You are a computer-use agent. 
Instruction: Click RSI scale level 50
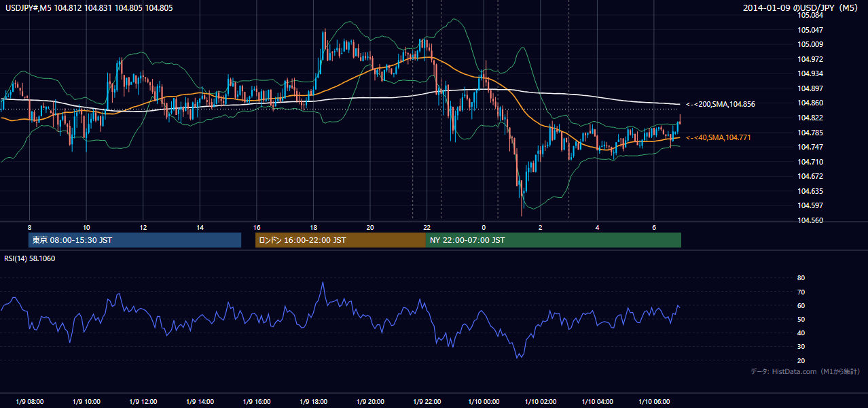click(801, 319)
